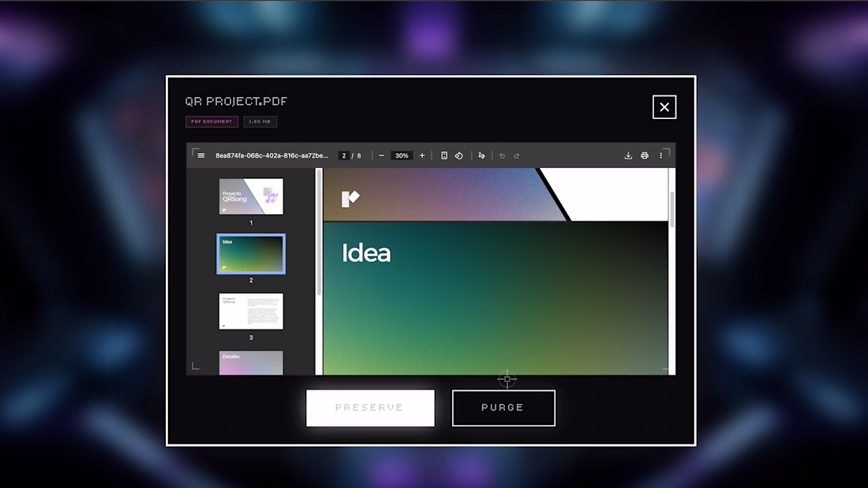
Task: Click the PDF filename in toolbar
Action: click(271, 155)
